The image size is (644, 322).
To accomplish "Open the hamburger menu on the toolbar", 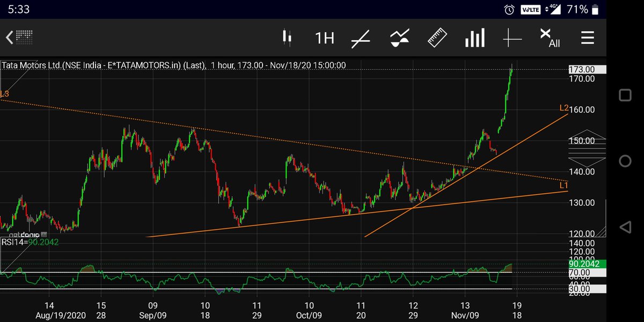I will pyautogui.click(x=587, y=38).
